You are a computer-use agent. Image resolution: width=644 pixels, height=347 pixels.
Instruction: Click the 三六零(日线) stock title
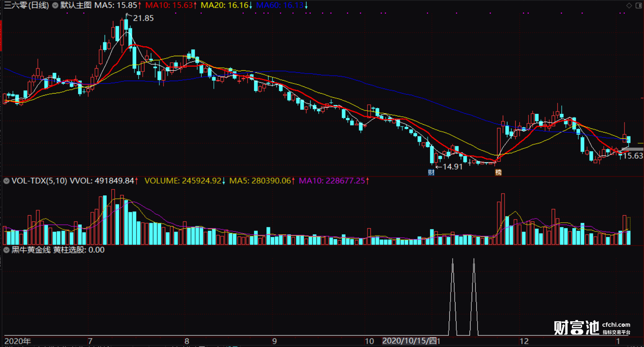(27, 5)
